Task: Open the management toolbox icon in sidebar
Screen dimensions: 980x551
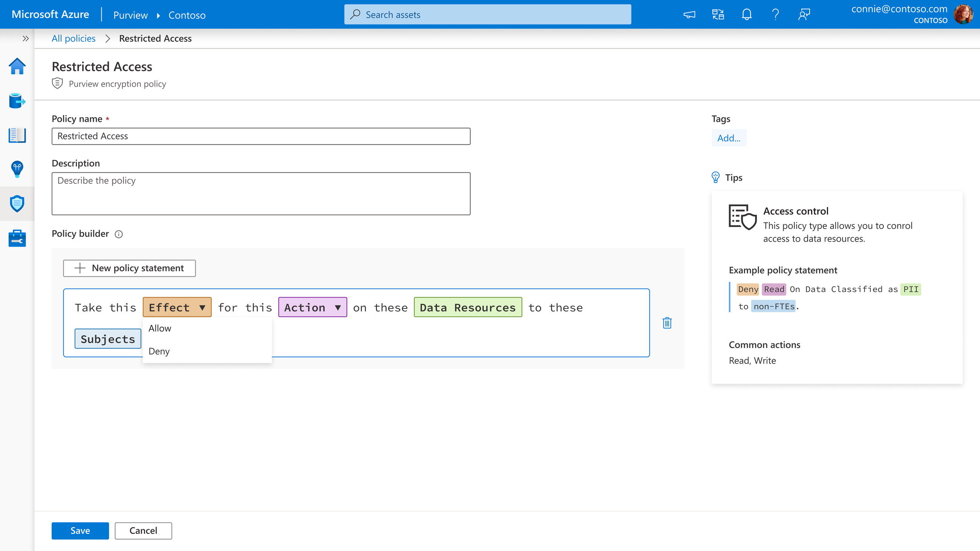Action: point(17,238)
